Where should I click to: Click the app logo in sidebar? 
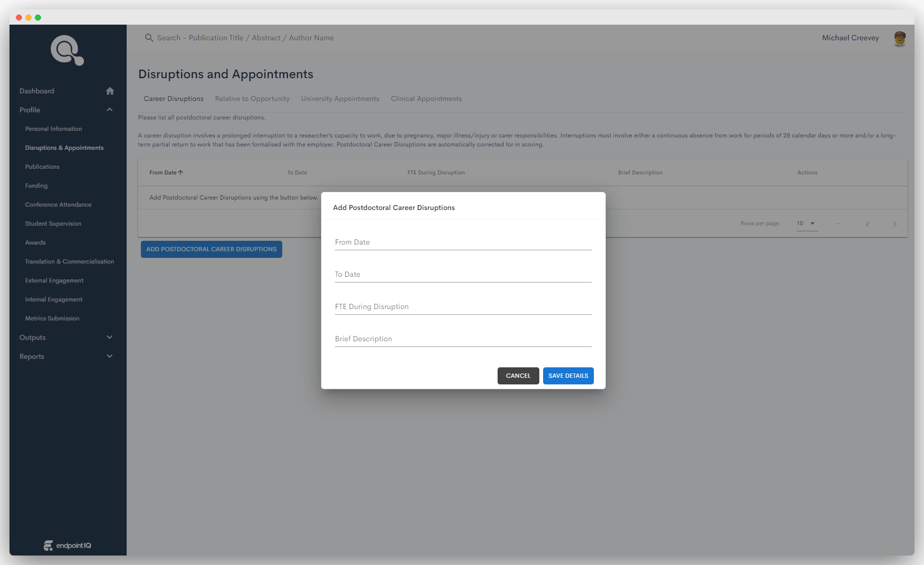click(x=67, y=50)
